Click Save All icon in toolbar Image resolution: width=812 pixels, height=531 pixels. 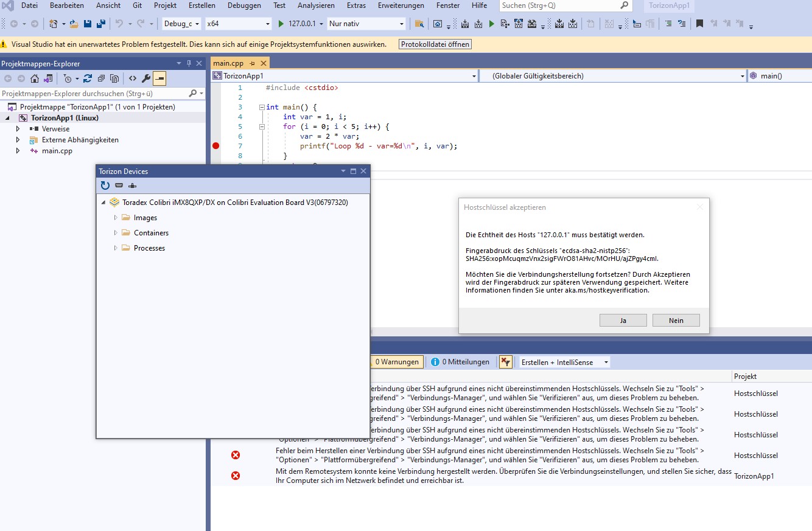101,24
